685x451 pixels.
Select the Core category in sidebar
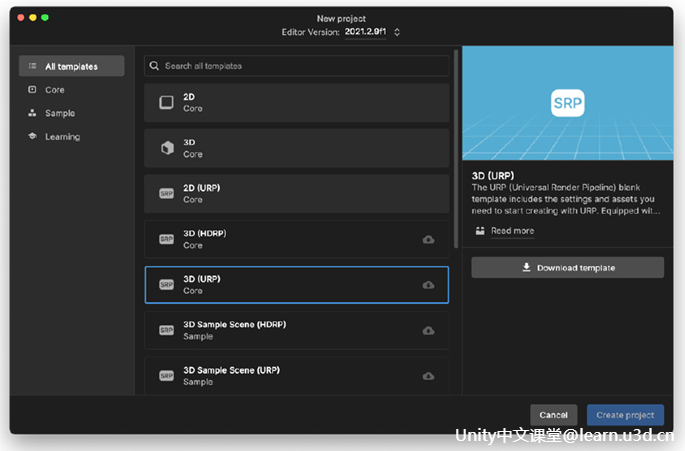(x=55, y=90)
